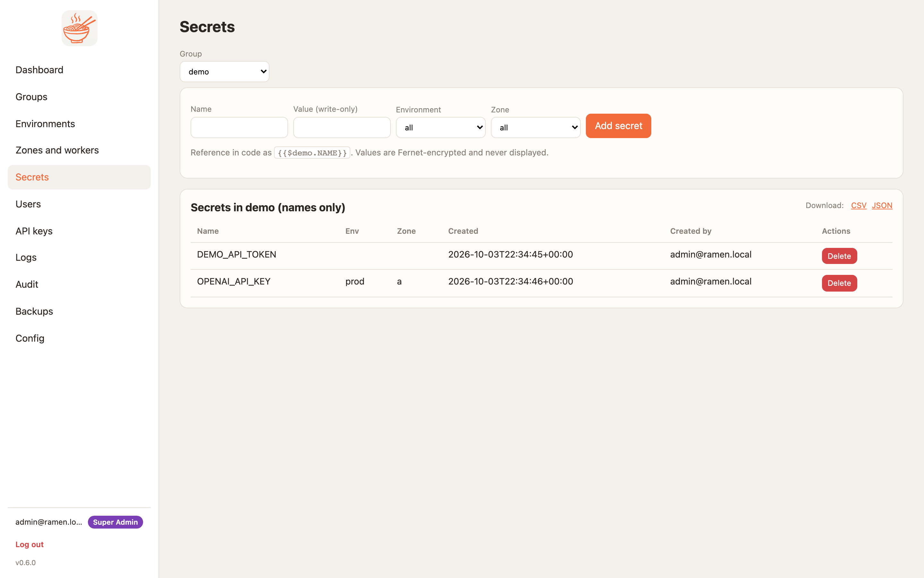This screenshot has width=924, height=578.
Task: Download secrets as CSV
Action: click(858, 205)
